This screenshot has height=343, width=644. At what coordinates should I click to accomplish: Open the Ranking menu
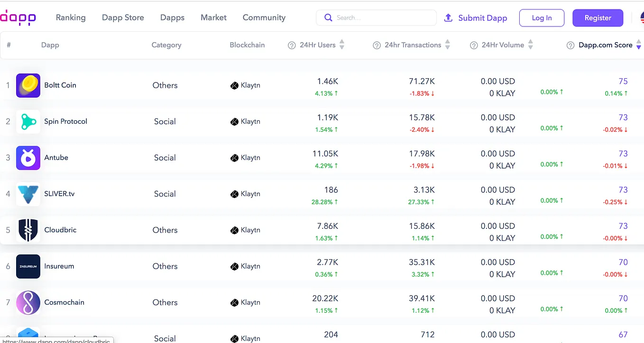[x=71, y=18]
